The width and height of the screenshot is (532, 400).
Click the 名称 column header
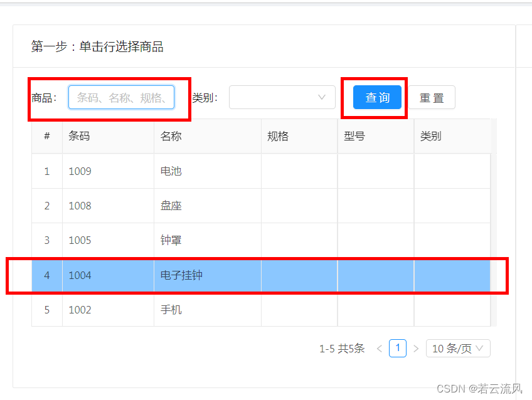click(171, 136)
